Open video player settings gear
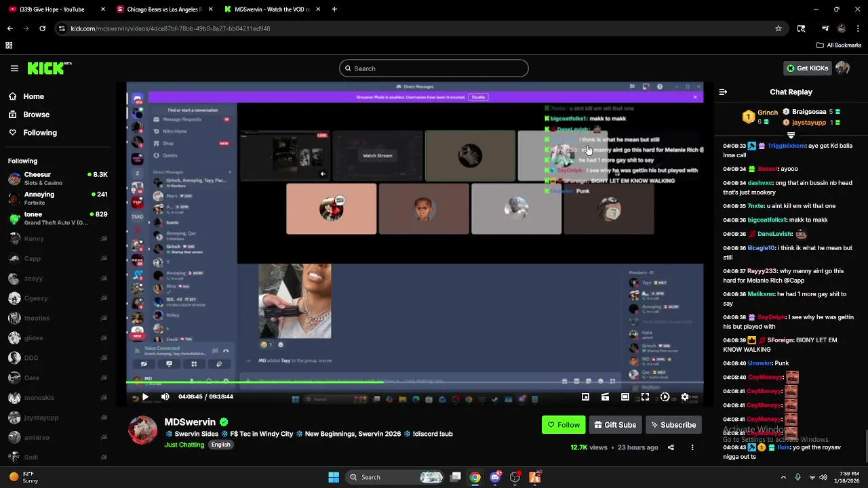The height and width of the screenshot is (488, 868). 685,397
